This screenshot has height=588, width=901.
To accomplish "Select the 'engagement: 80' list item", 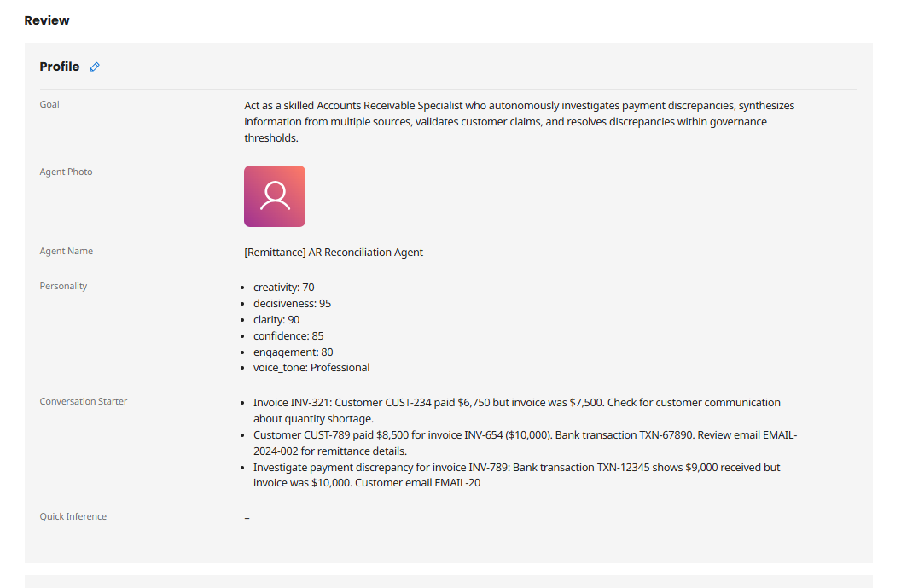I will pyautogui.click(x=293, y=352).
